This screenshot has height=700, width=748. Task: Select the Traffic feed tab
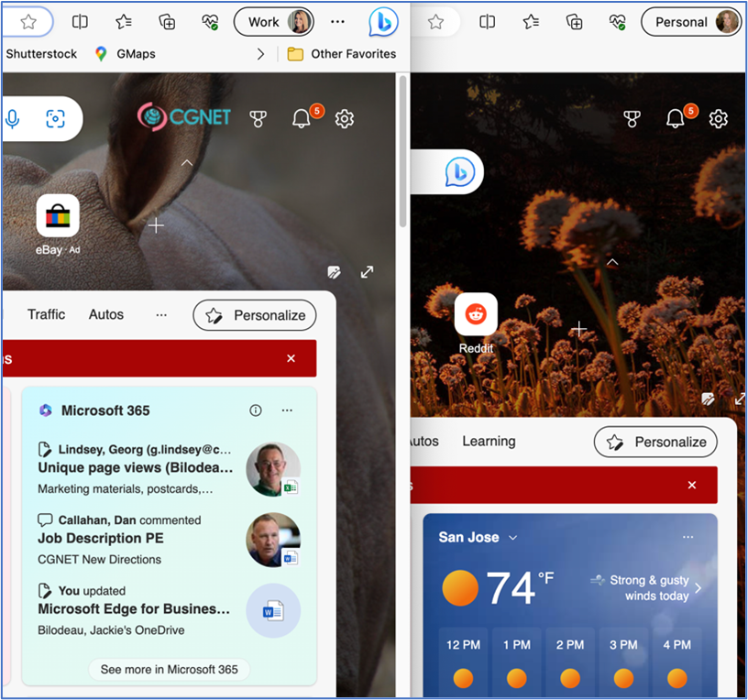point(46,314)
